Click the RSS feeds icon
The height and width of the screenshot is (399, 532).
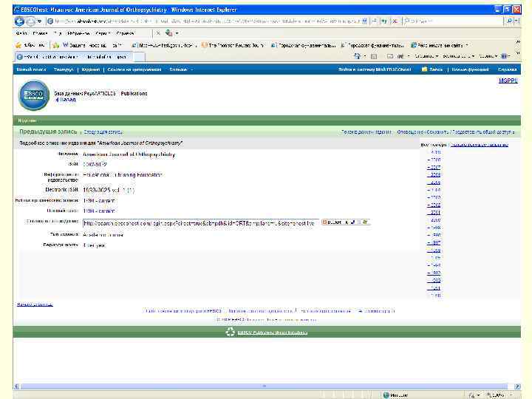[x=374, y=56]
